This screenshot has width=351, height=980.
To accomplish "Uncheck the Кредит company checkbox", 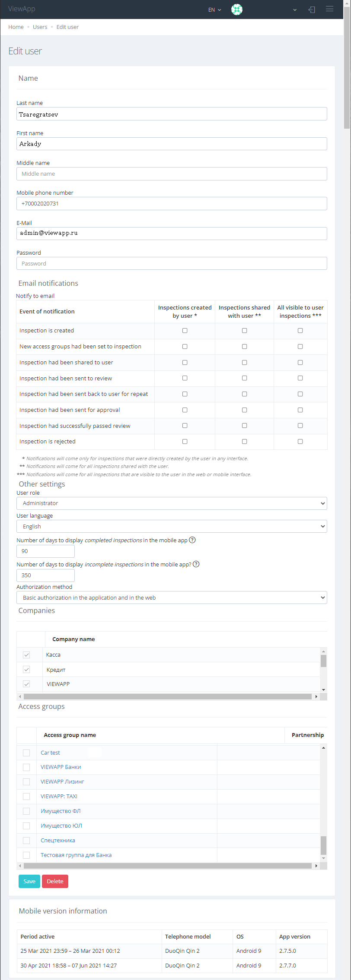I will 26,670.
